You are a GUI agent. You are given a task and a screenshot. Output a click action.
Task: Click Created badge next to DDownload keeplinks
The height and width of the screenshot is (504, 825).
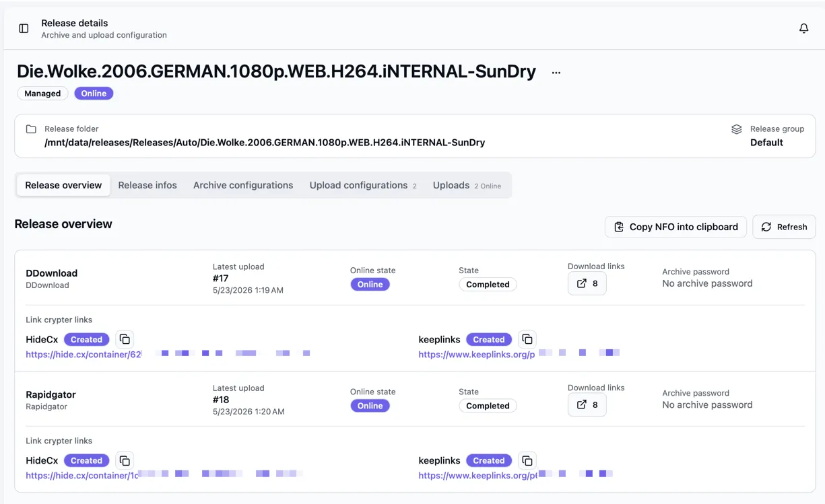(489, 340)
